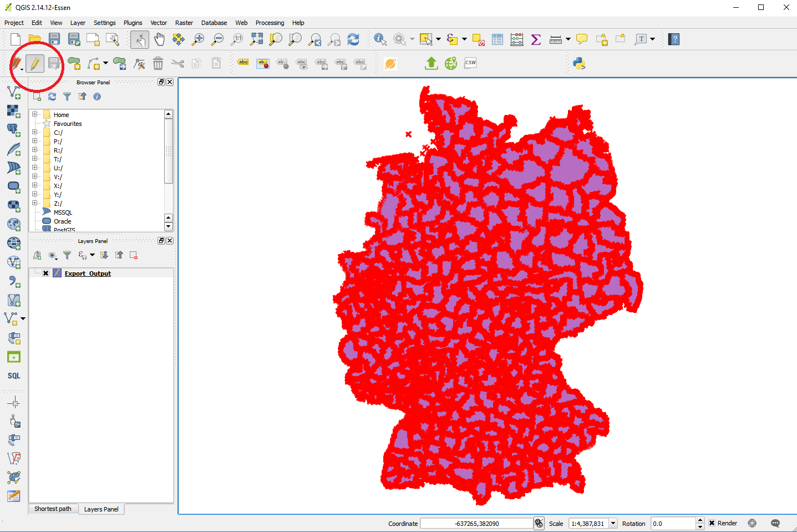The width and height of the screenshot is (797, 532).
Task: Open the text annotation dropdown arrow
Action: tap(652, 39)
